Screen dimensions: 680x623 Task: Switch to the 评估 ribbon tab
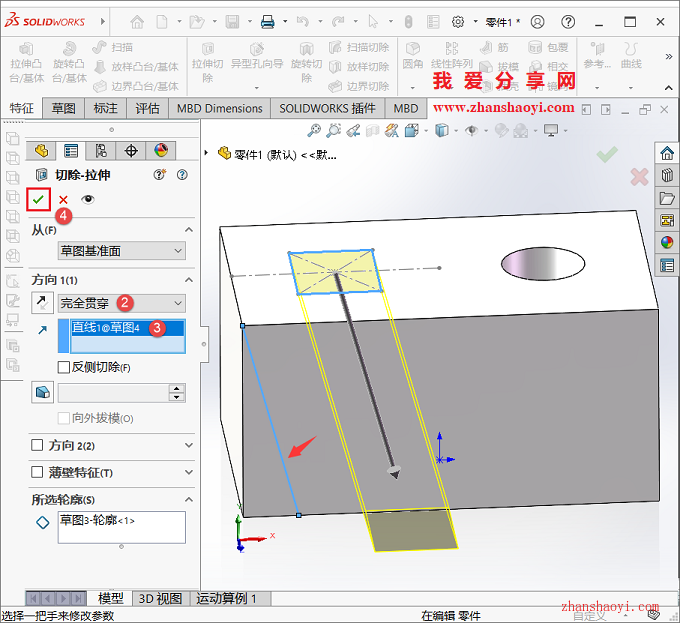click(147, 108)
